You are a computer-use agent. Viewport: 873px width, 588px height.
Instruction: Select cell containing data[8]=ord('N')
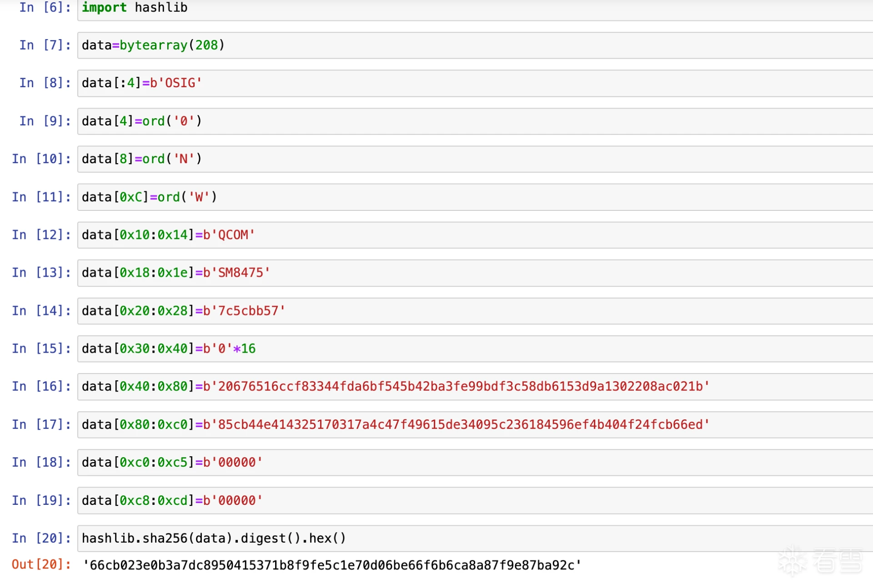(475, 159)
